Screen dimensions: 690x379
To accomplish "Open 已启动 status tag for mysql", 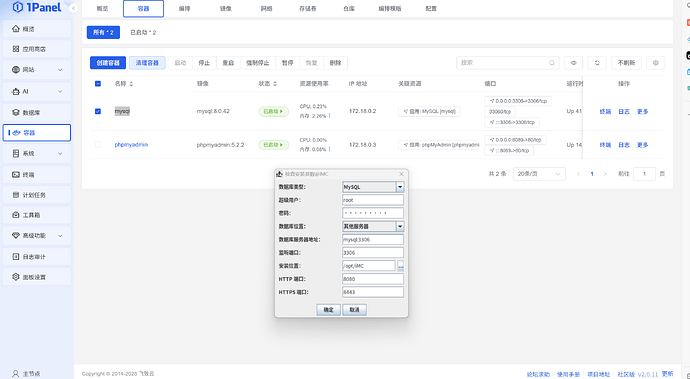I will click(273, 112).
